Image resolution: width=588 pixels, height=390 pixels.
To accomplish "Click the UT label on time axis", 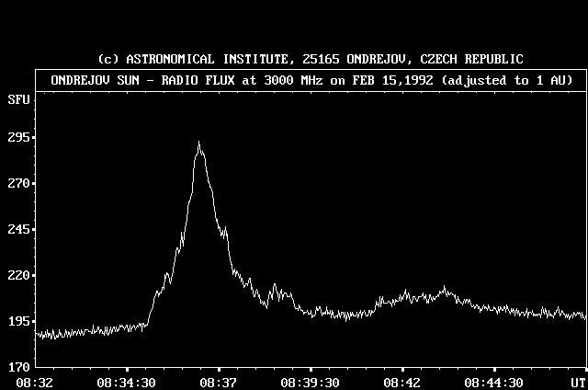I will click(x=576, y=382).
